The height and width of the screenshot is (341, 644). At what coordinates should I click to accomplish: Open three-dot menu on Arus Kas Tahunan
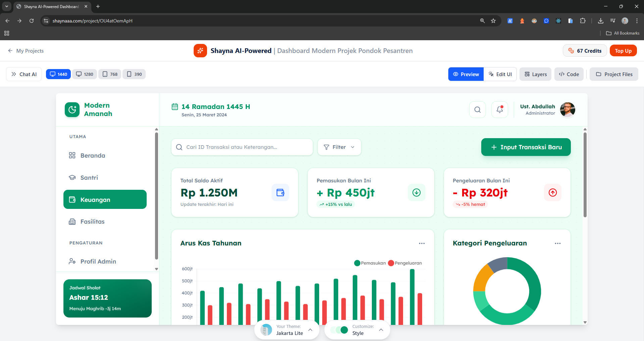pos(422,243)
